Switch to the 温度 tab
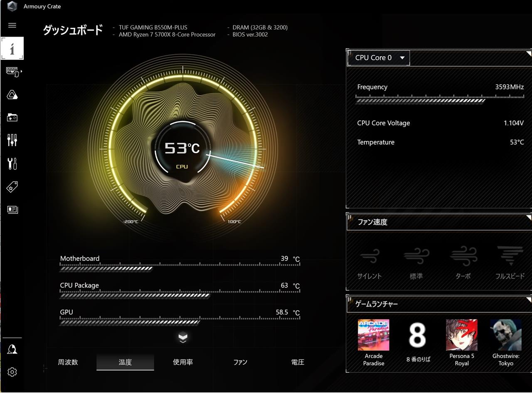This screenshot has width=532, height=394. pos(125,362)
